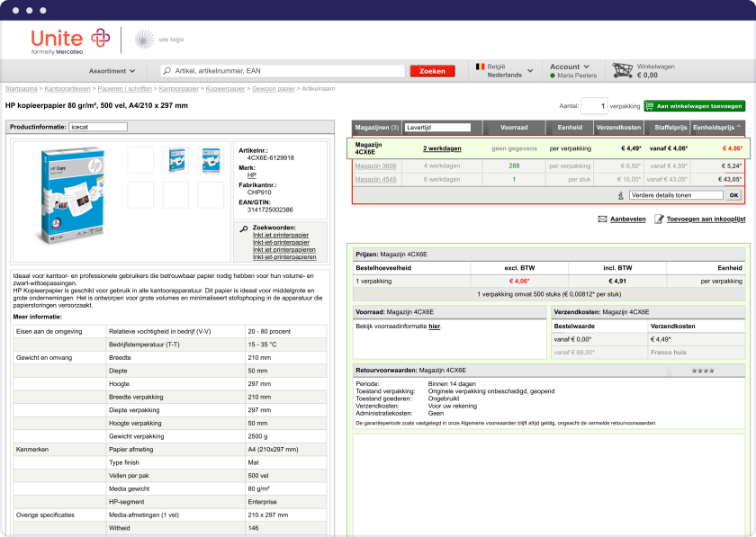Click the incl. BTW price '€ 4,91'
The width and height of the screenshot is (756, 537).
[617, 281]
